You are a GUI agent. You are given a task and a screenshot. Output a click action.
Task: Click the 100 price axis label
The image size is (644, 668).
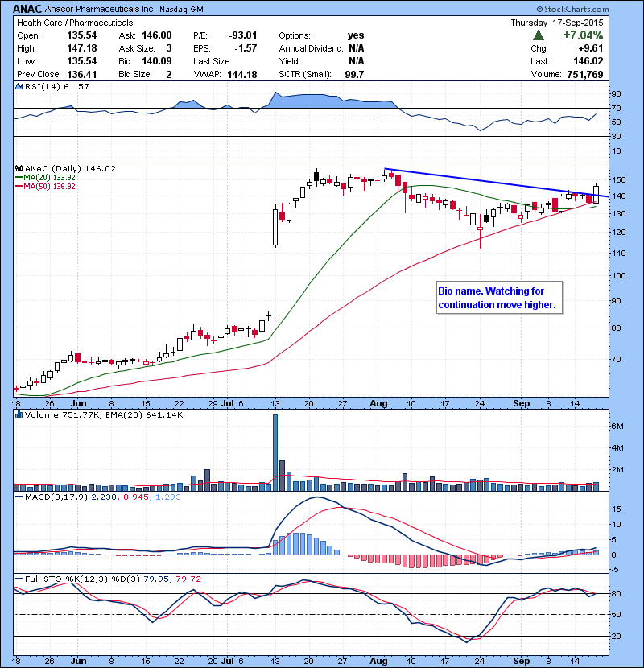(619, 275)
